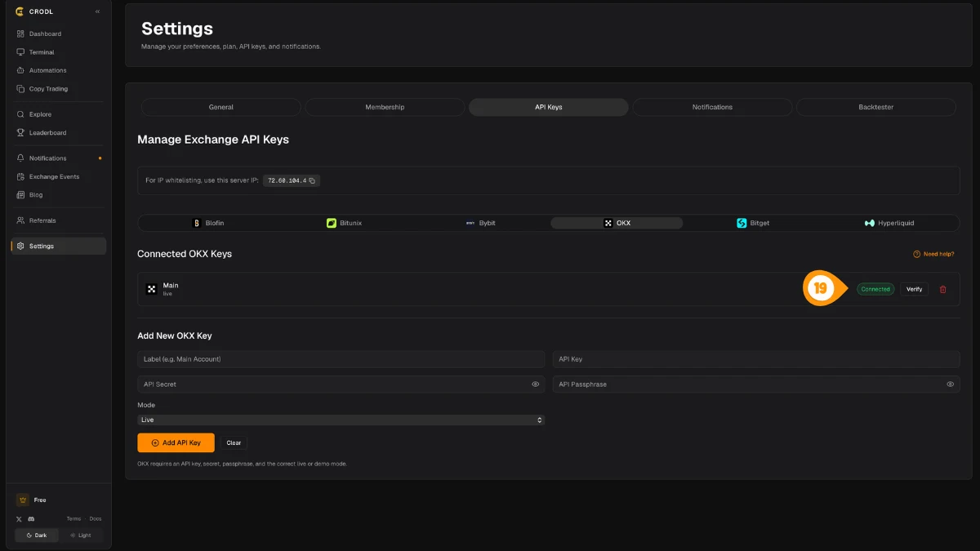
Task: Switch theme to Light
Action: tap(81, 535)
